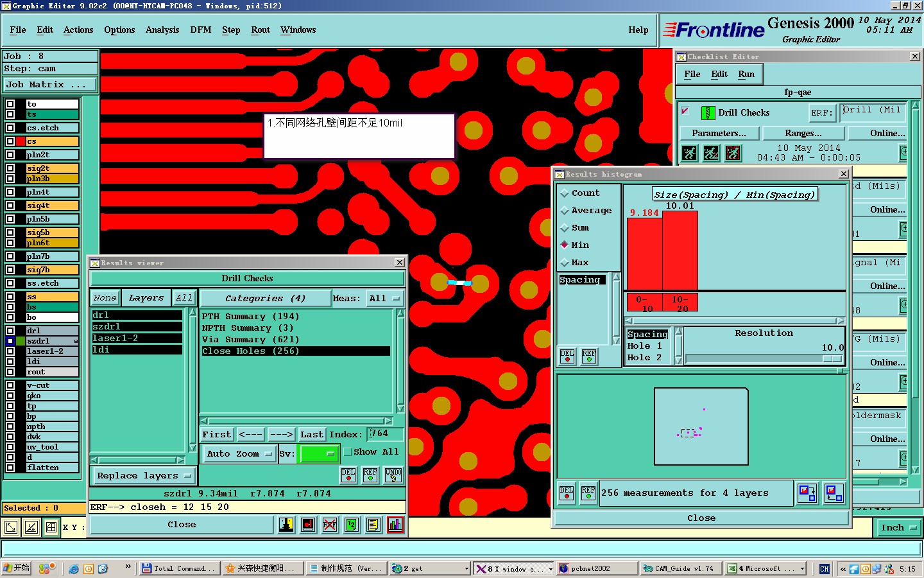Open the Actions menu
The height and width of the screenshot is (578, 924).
[x=78, y=30]
